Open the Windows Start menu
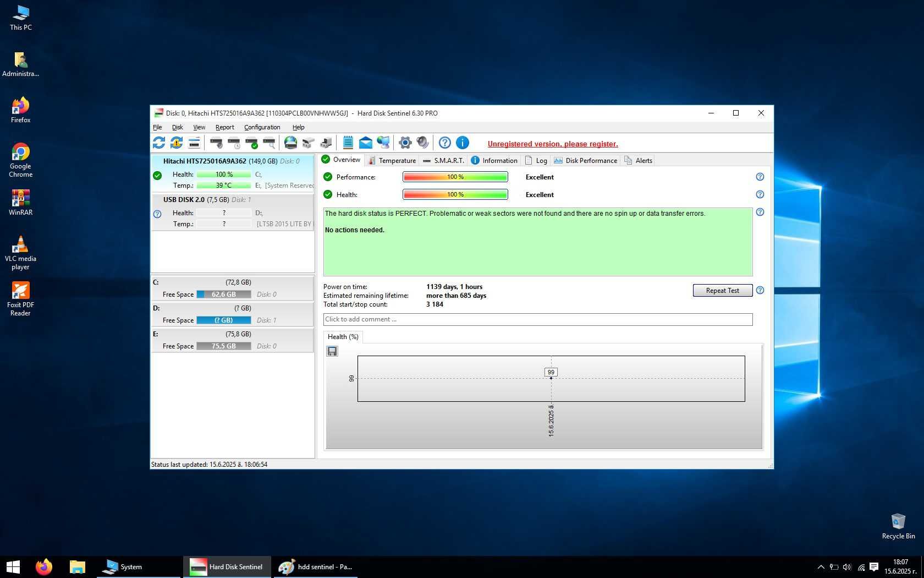 tap(13, 566)
